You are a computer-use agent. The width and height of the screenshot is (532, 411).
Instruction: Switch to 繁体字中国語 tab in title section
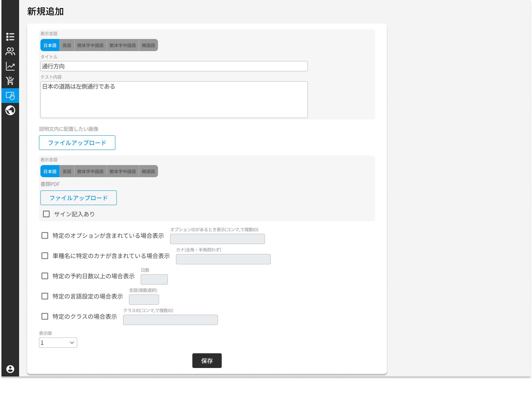(x=123, y=45)
